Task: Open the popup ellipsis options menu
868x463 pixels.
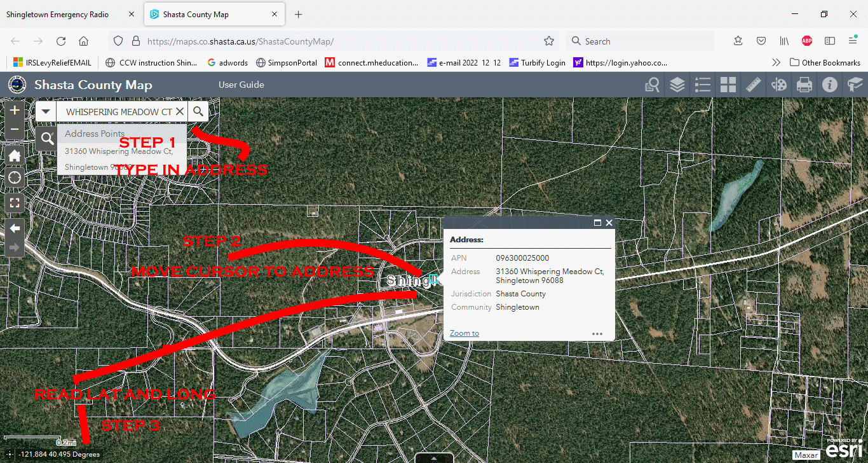Action: tap(597, 333)
